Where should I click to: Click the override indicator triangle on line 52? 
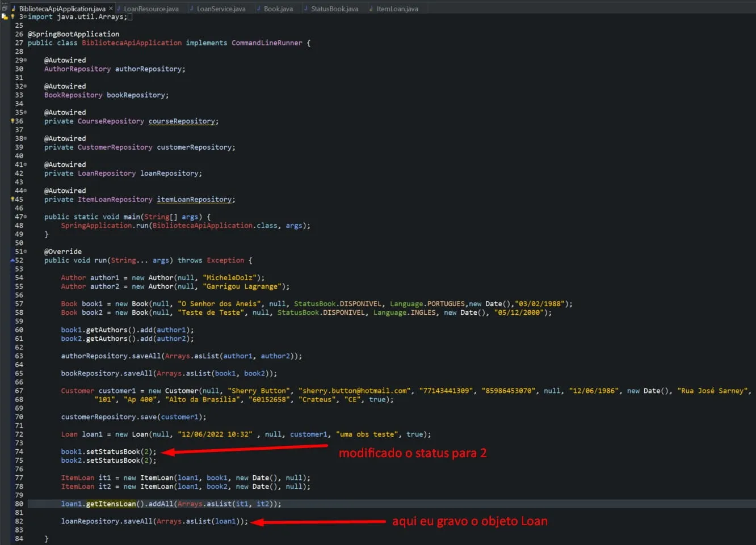[x=12, y=260]
